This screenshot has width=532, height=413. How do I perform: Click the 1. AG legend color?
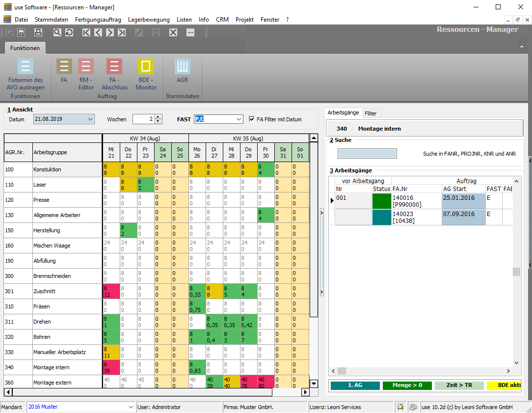[355, 385]
